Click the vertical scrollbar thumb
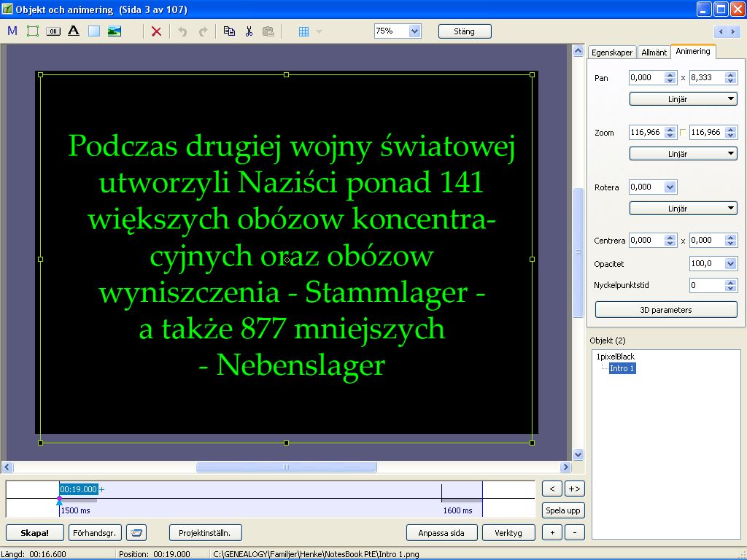 578,252
